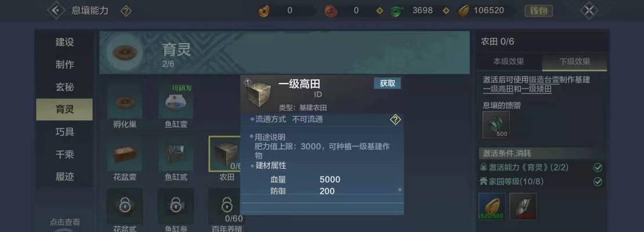The height and width of the screenshot is (232, 644).
Task: Click the 息壤的馈赠 reward item icon
Action: point(496,125)
